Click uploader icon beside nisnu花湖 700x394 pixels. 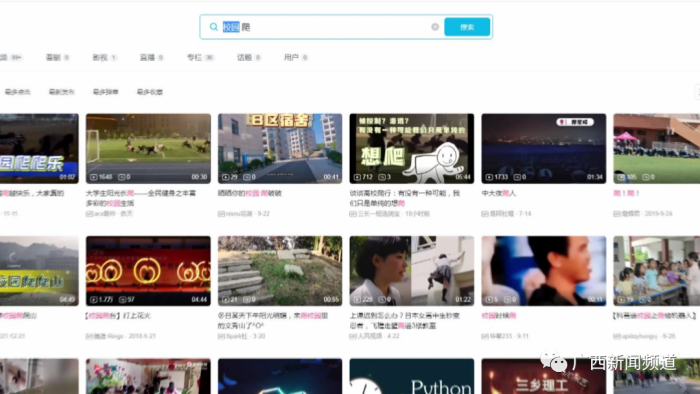[x=221, y=214]
